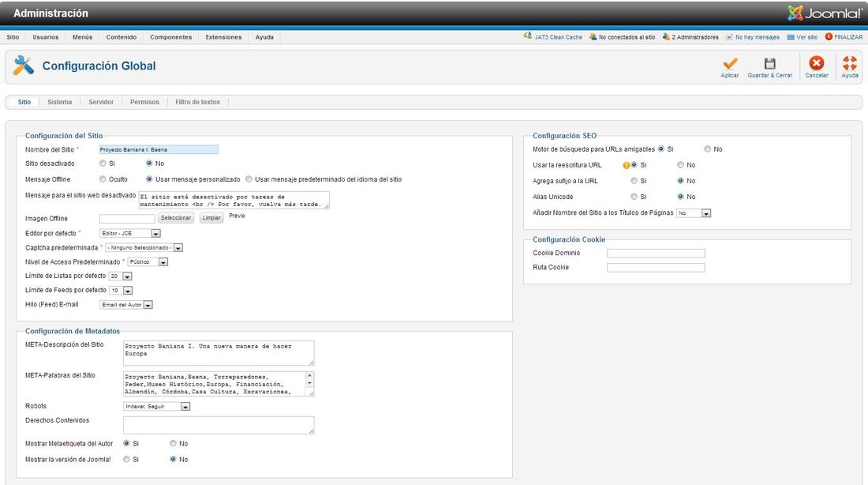Click the Seleccionar image button
This screenshot has width=868, height=485.
[x=176, y=217]
